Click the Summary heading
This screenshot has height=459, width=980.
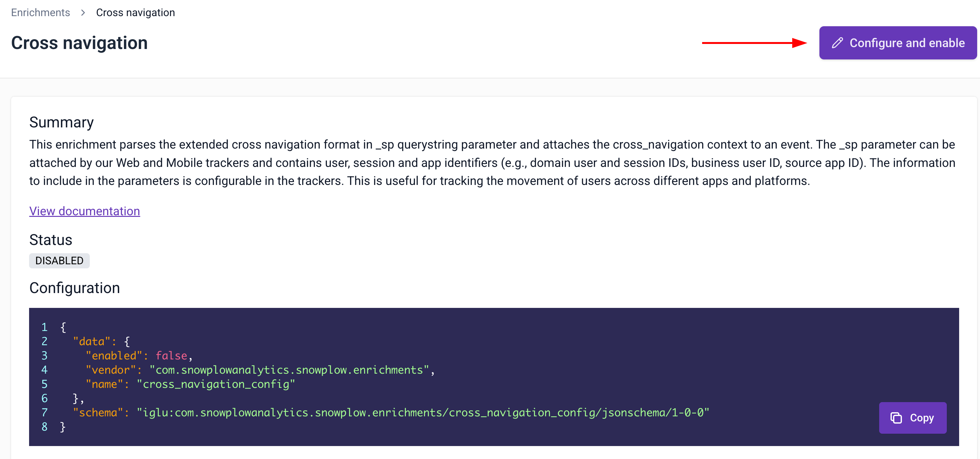coord(61,122)
